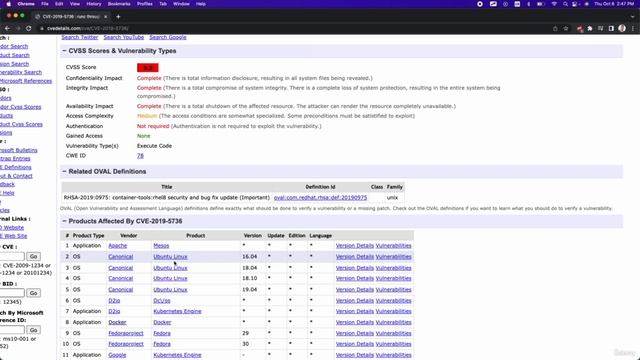
Task: Click the About & Contact sidebar link
Action: pyautogui.click(x=16, y=176)
